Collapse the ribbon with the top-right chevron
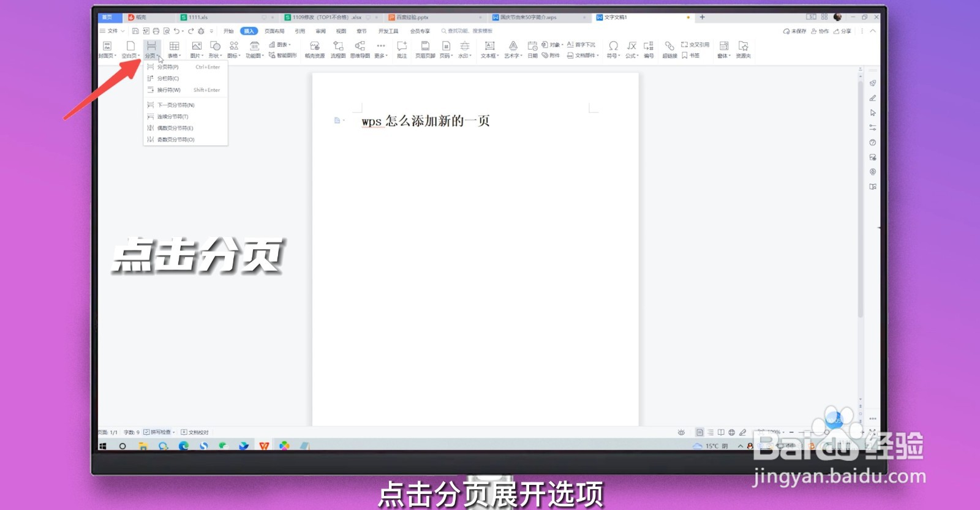 pyautogui.click(x=873, y=31)
